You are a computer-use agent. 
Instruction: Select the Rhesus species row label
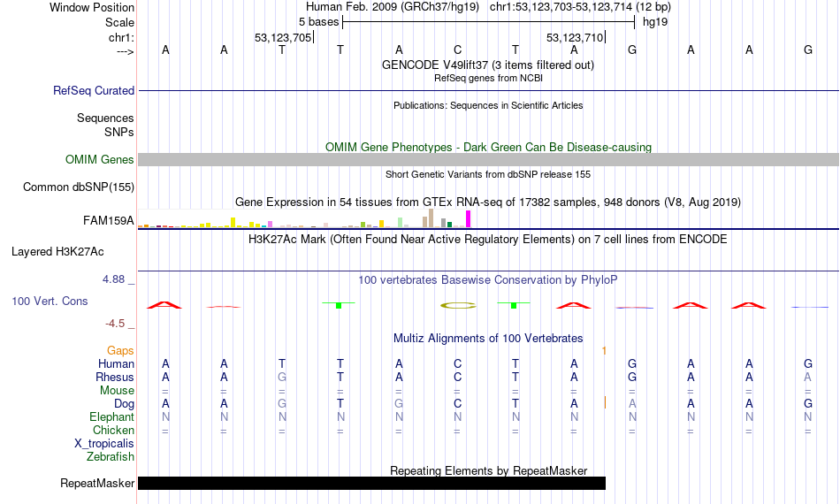(x=115, y=377)
